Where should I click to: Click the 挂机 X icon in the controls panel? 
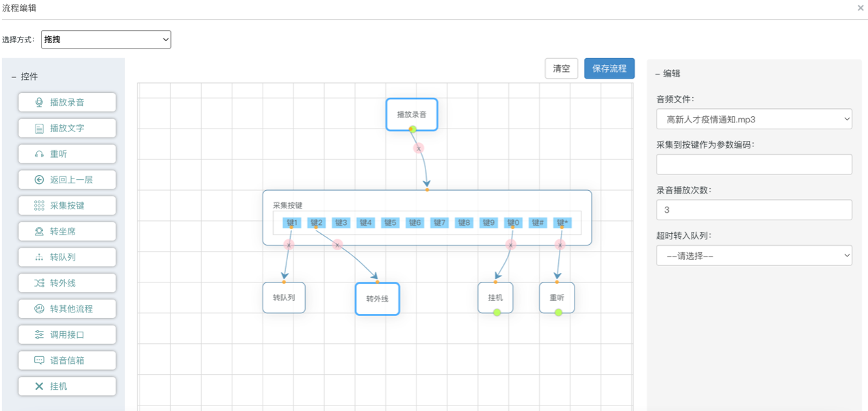(x=39, y=386)
